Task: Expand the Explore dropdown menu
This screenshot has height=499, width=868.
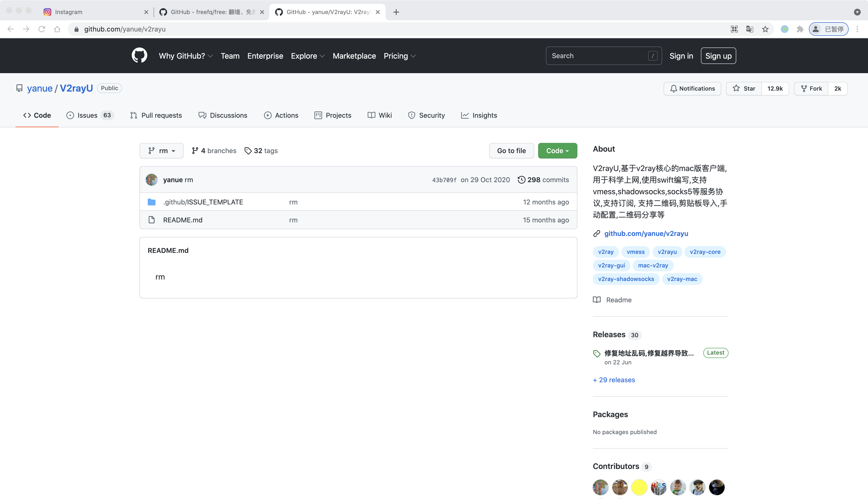Action: pos(308,56)
